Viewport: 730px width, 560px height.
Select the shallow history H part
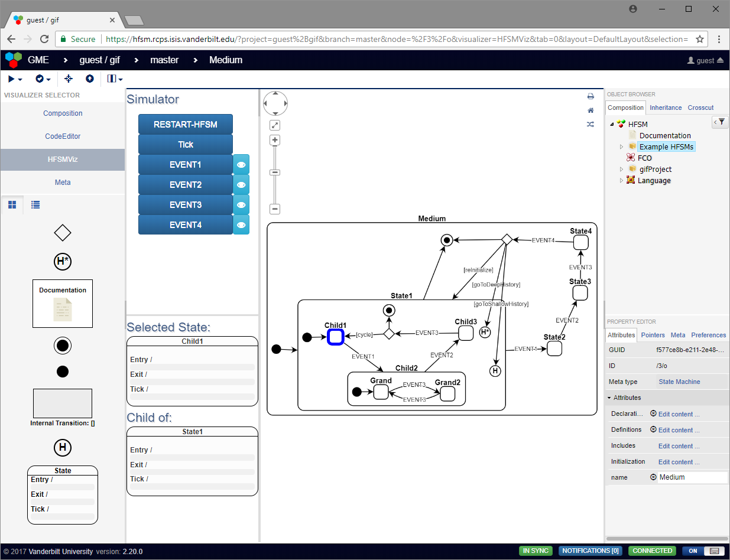coord(63,448)
